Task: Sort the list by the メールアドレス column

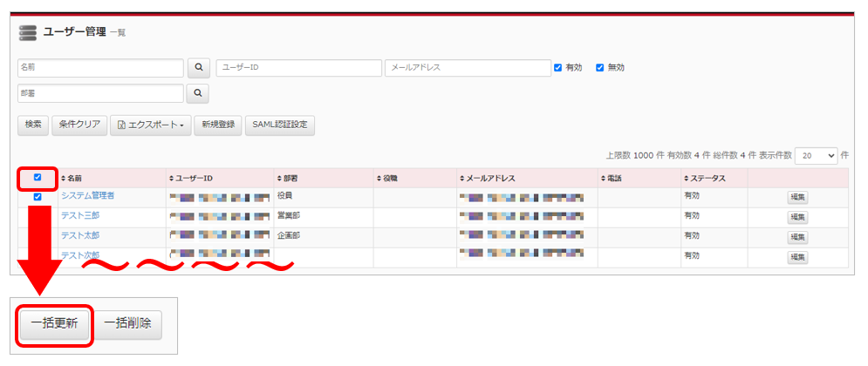Action: 488,179
